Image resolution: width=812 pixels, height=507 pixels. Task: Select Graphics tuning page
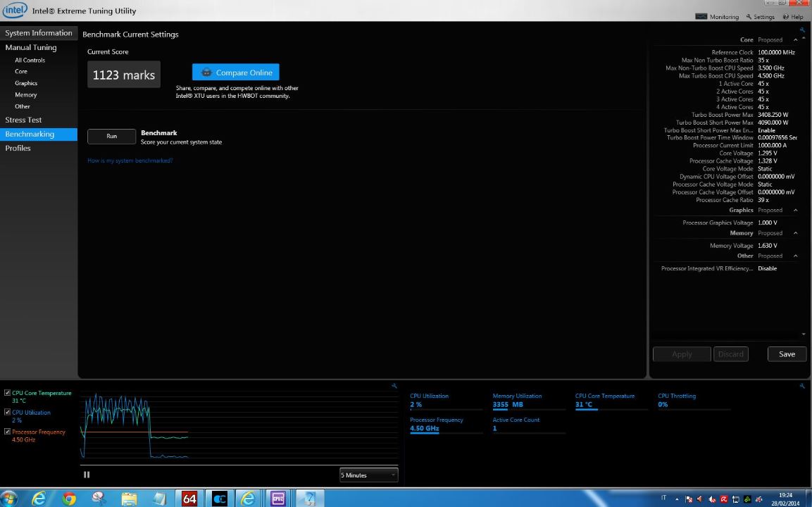[x=26, y=83]
